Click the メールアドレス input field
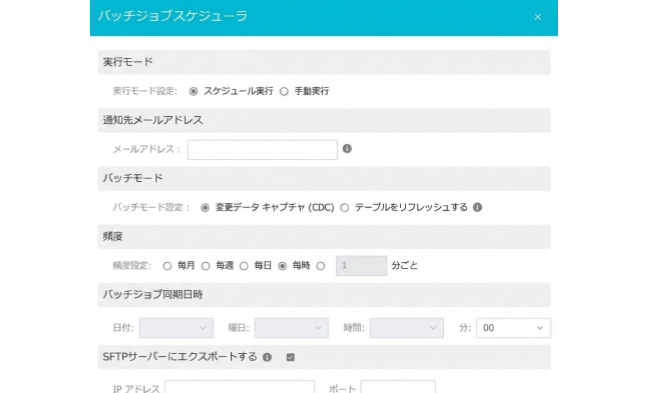This screenshot has height=393, width=648. 262,150
